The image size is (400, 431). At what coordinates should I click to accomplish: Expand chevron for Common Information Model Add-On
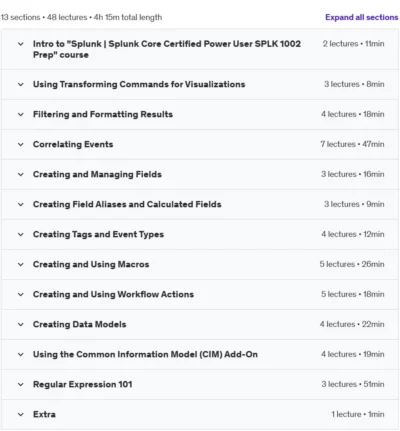21,354
